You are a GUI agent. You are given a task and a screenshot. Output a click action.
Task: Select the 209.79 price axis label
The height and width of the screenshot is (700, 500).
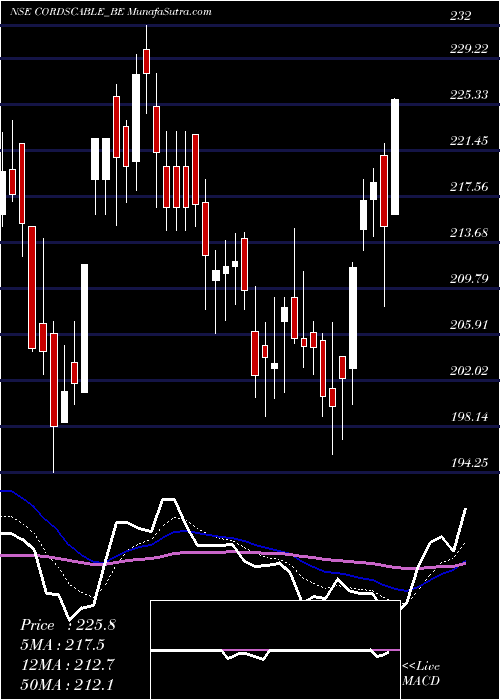click(x=469, y=279)
